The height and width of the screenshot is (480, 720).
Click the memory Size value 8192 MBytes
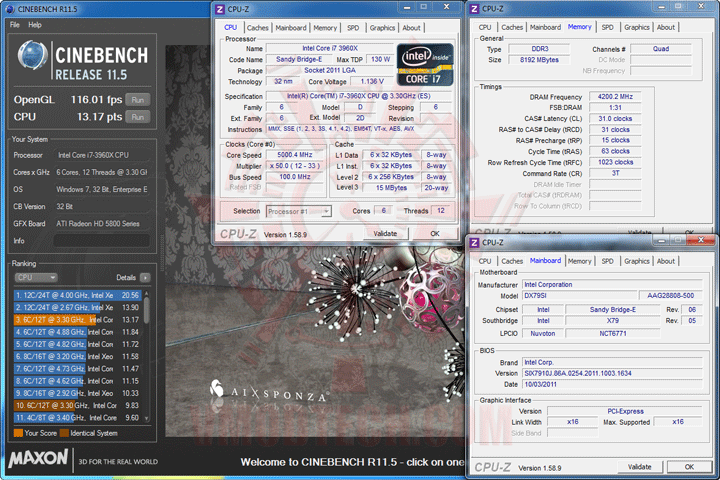click(539, 60)
